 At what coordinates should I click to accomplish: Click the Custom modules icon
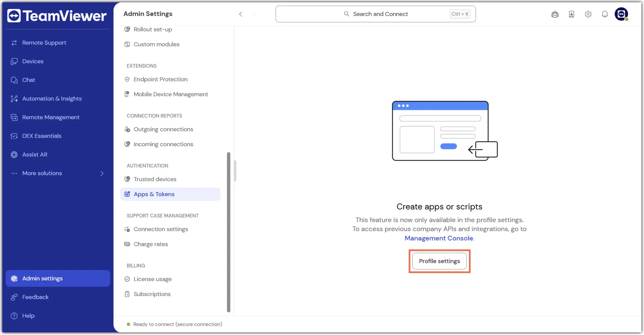click(127, 44)
